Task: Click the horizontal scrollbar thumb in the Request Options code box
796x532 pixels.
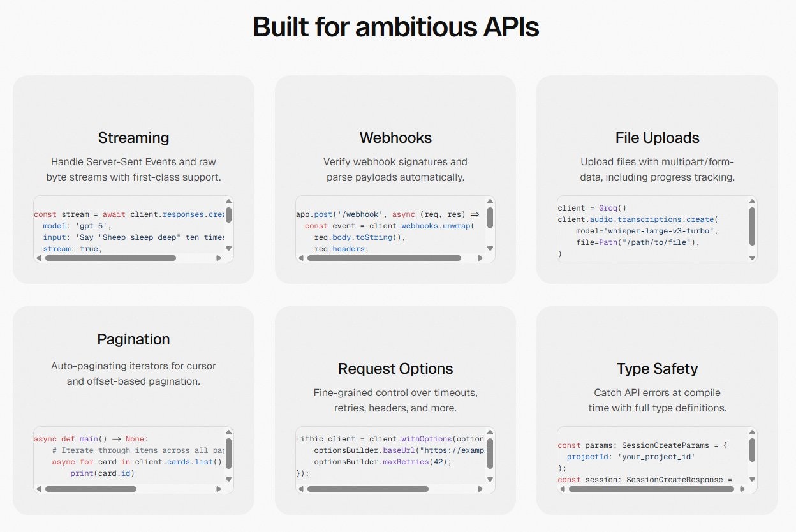Action: [367, 489]
